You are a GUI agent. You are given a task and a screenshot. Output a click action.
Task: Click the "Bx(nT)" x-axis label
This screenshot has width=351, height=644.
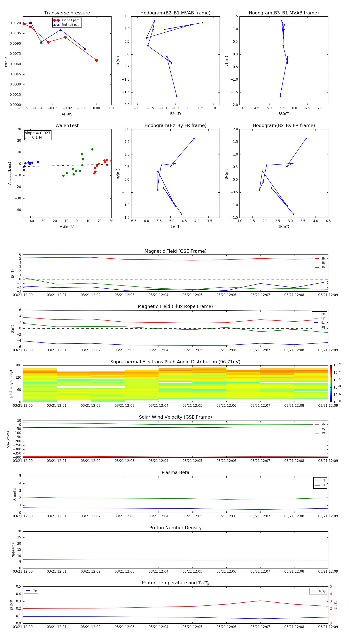(284, 227)
